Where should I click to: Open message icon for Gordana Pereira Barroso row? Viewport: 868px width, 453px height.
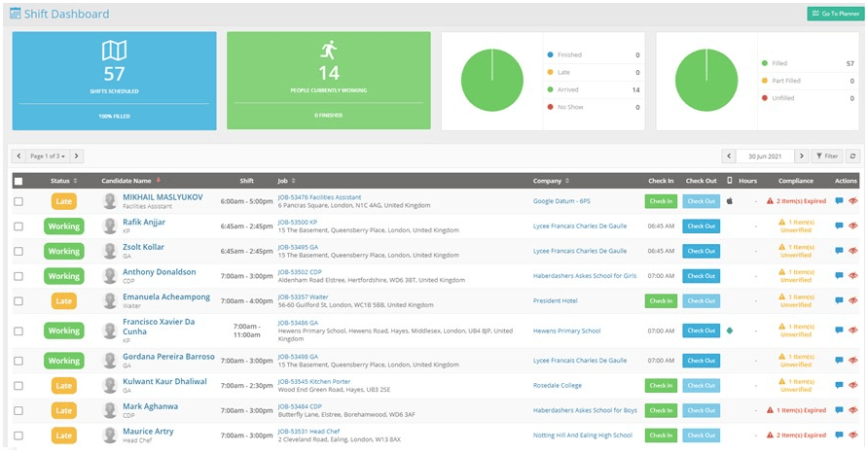point(839,360)
